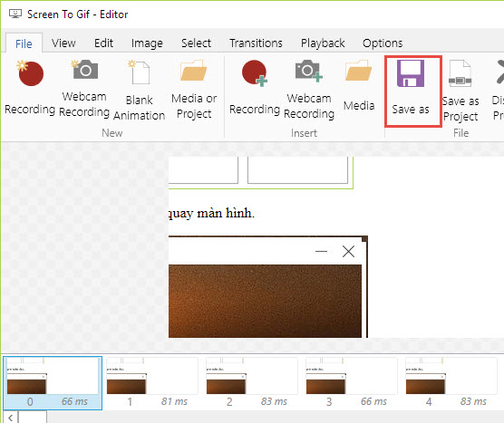
Task: Insert Media from the Insert group
Action: pyautogui.click(x=359, y=85)
